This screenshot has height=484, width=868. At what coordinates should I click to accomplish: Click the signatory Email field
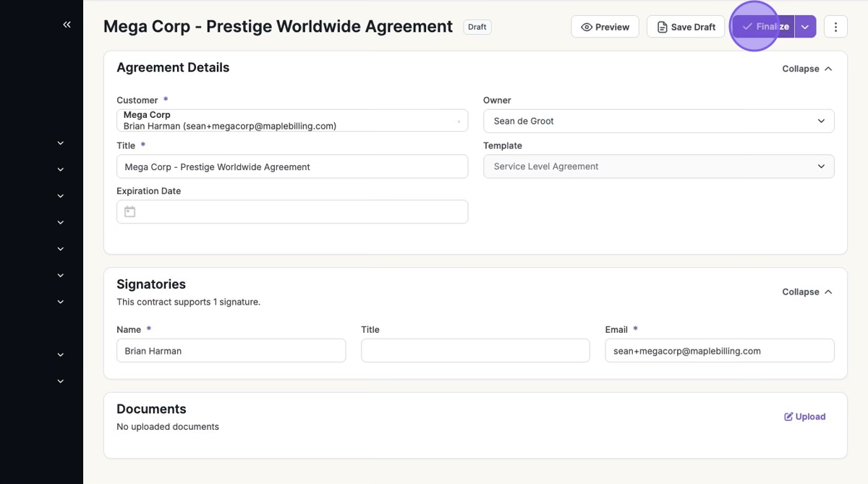[x=719, y=351]
